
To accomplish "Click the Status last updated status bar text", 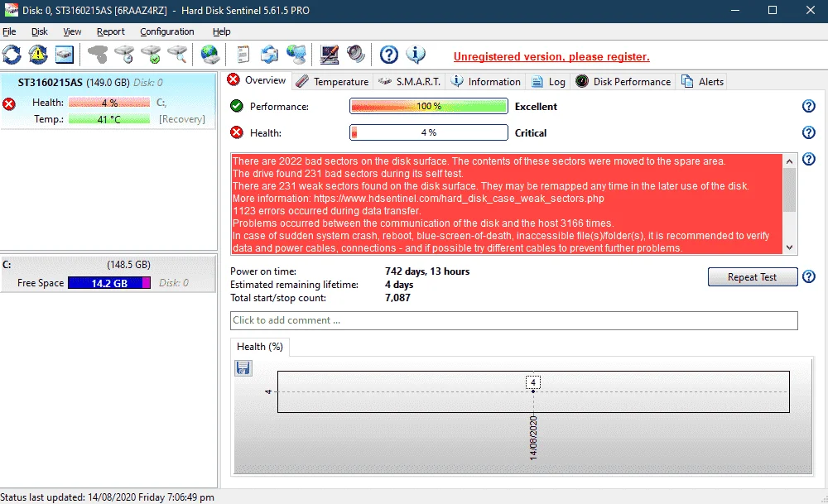I will click(x=107, y=497).
